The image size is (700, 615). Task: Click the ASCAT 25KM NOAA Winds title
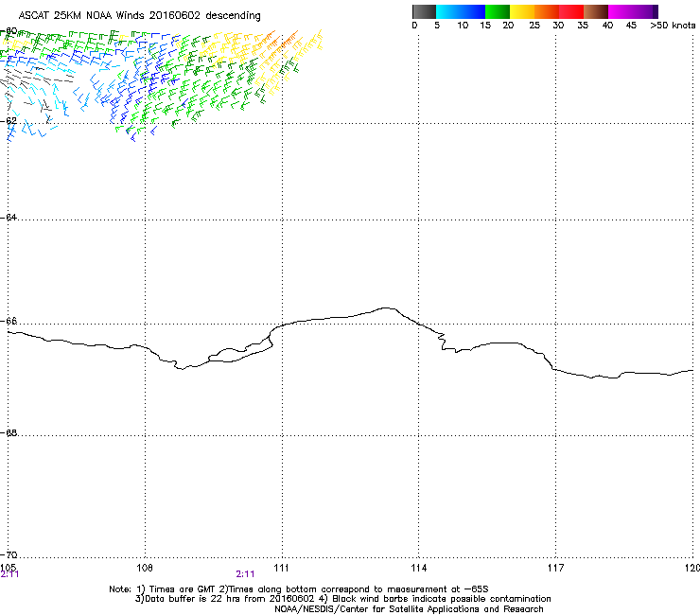(x=139, y=15)
